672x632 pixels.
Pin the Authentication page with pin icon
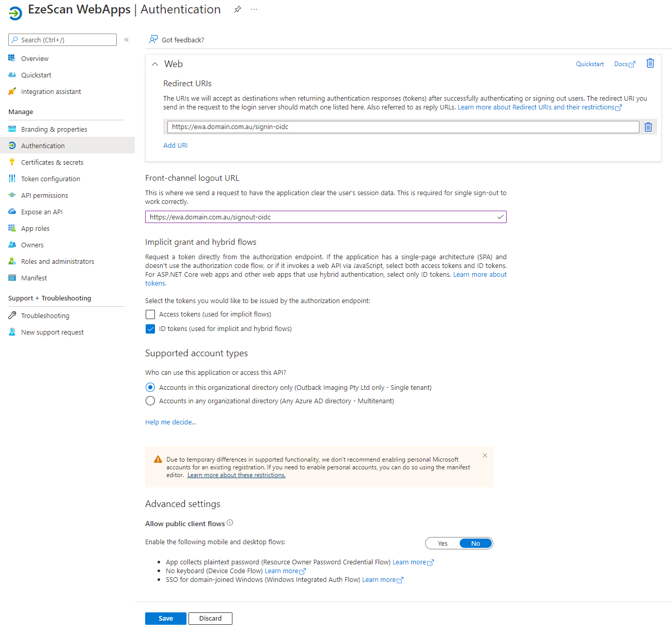click(x=238, y=10)
